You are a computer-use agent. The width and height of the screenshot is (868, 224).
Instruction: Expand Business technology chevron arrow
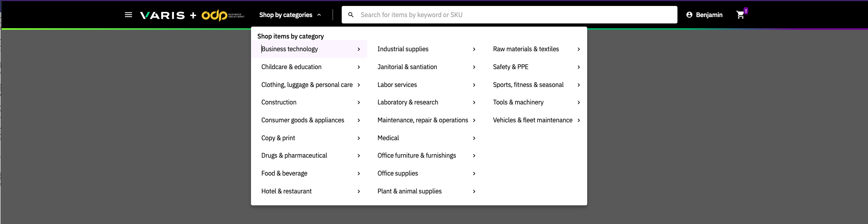(359, 49)
